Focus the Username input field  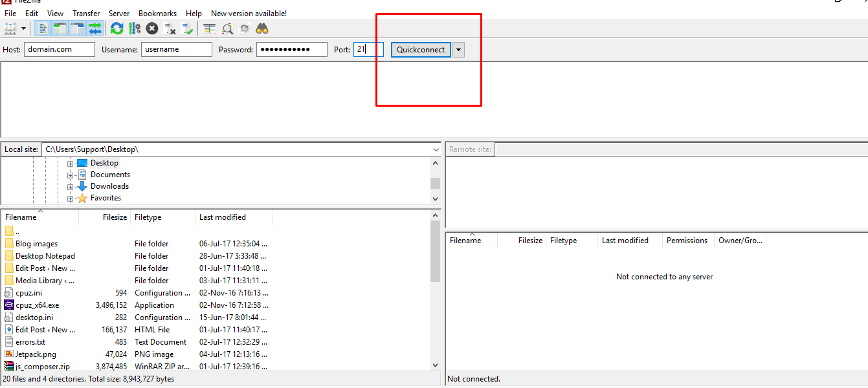pos(177,49)
